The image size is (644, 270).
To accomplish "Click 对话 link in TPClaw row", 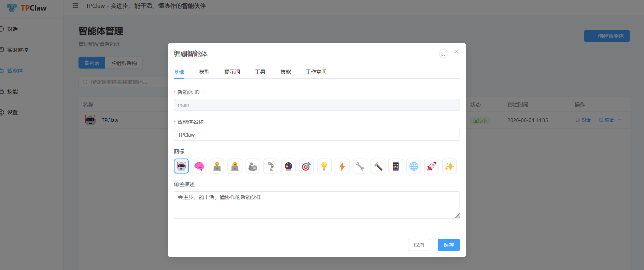I will (583, 120).
